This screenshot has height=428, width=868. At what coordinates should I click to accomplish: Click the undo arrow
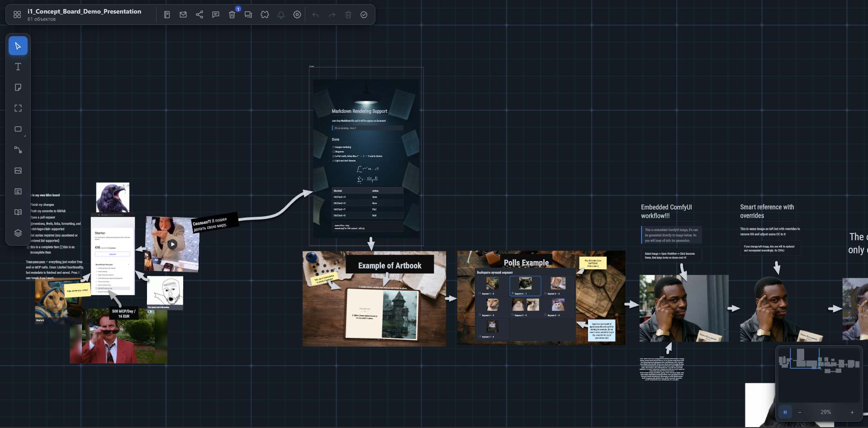click(316, 14)
